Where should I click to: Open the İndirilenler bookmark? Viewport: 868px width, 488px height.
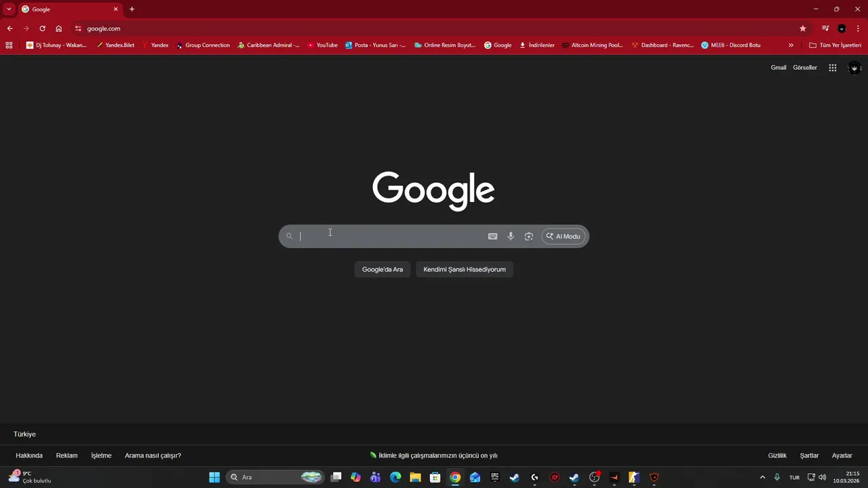coord(537,45)
